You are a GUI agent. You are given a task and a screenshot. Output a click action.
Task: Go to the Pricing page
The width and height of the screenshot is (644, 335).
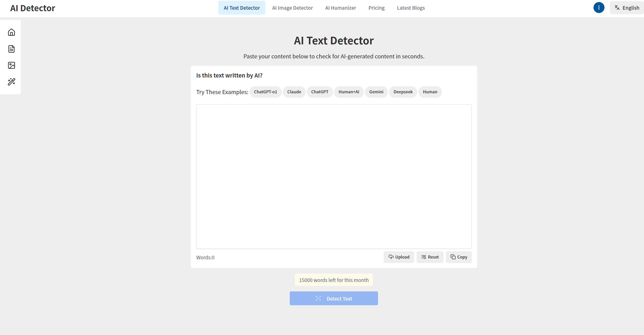pyautogui.click(x=376, y=8)
